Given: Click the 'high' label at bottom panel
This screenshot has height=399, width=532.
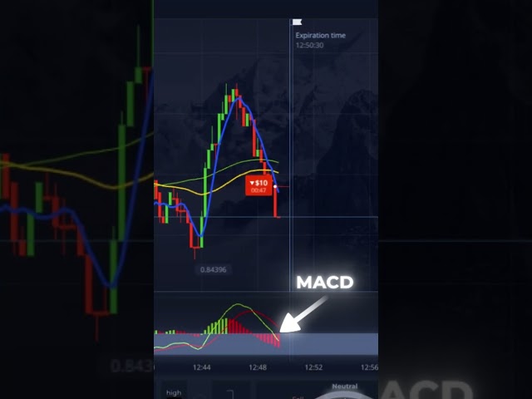Looking at the screenshot, I should pyautogui.click(x=174, y=392).
